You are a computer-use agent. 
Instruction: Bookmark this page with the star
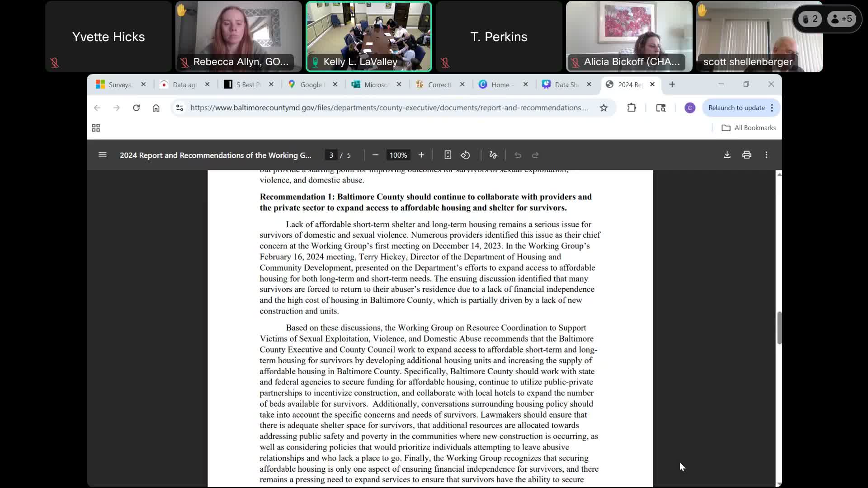[604, 108]
